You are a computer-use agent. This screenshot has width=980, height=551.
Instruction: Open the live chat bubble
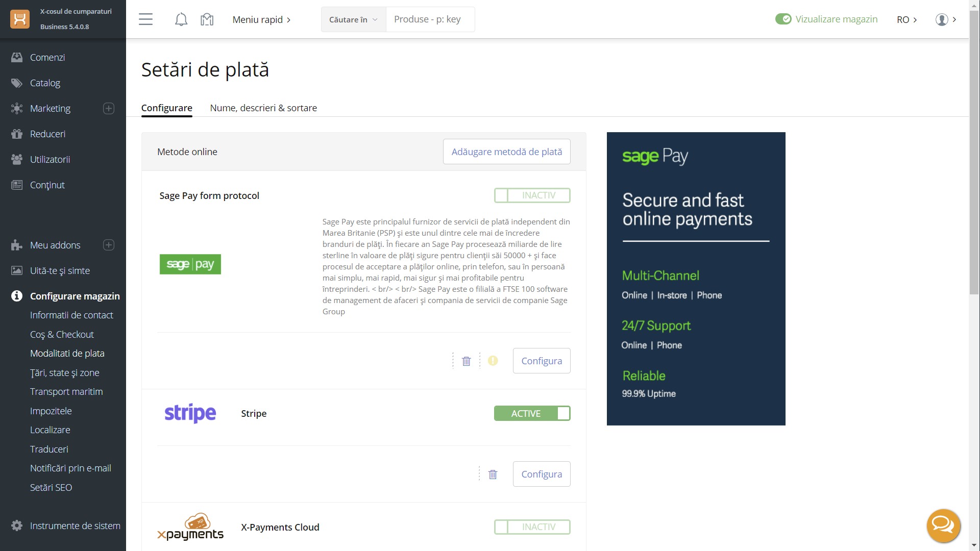tap(943, 525)
